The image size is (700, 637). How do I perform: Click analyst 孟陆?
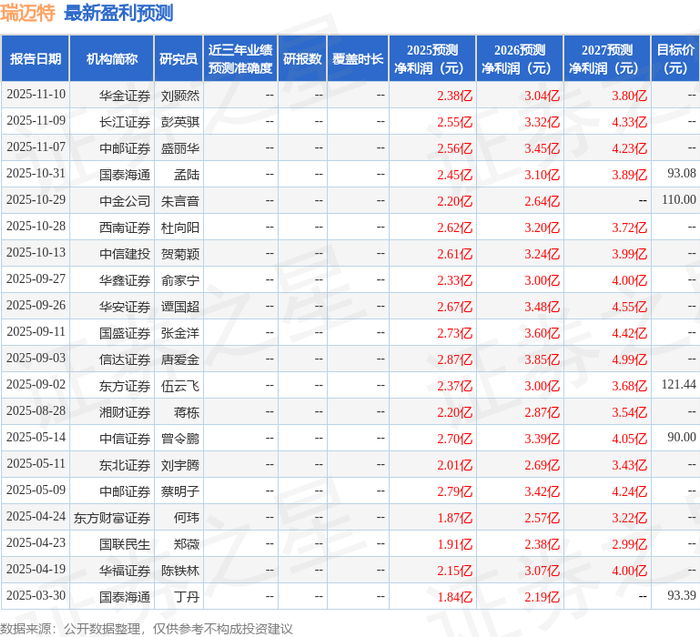[x=187, y=175]
